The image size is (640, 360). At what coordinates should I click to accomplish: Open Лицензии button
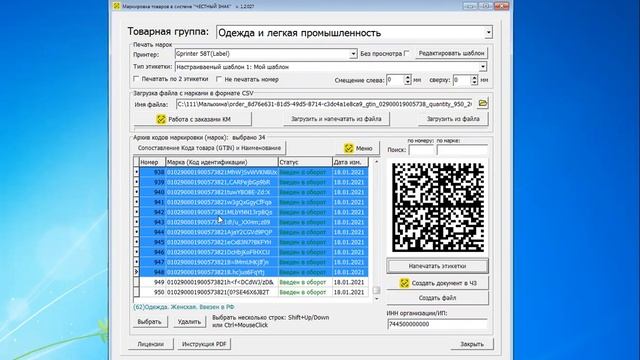tap(150, 344)
